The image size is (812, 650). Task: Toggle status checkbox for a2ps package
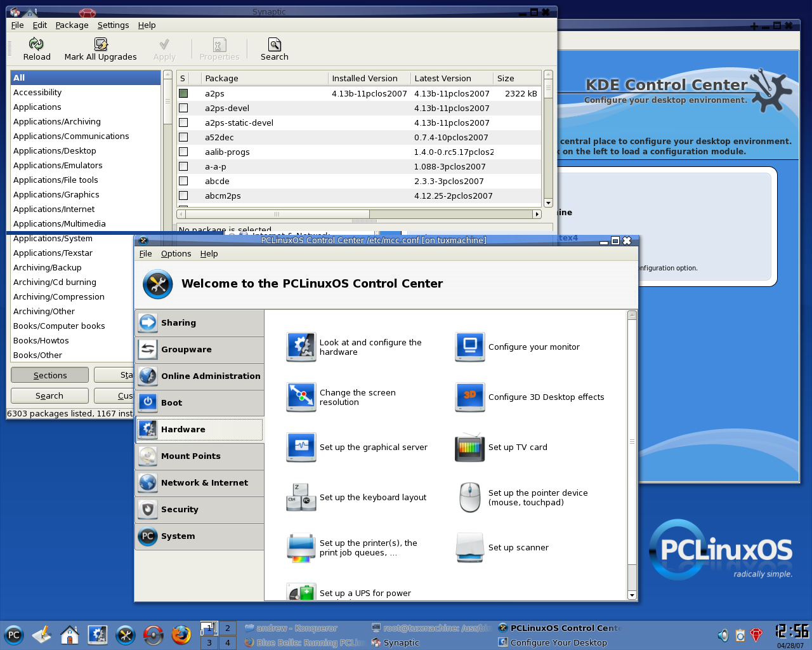click(x=183, y=93)
